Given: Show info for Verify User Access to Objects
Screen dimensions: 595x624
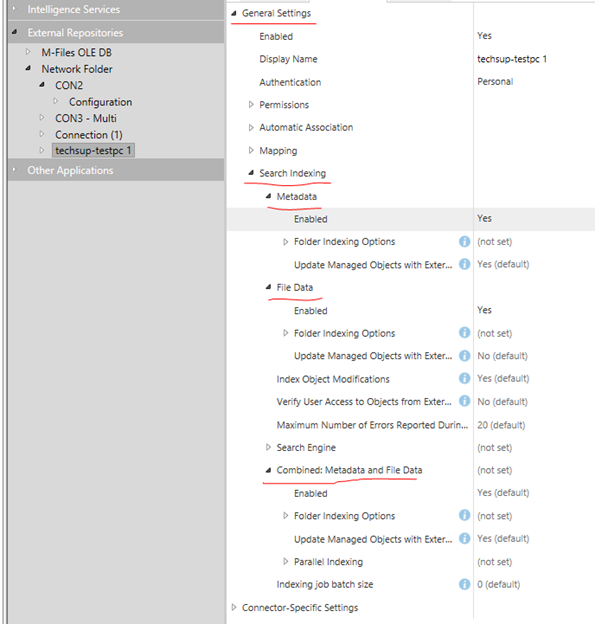Looking at the screenshot, I should click(x=464, y=401).
